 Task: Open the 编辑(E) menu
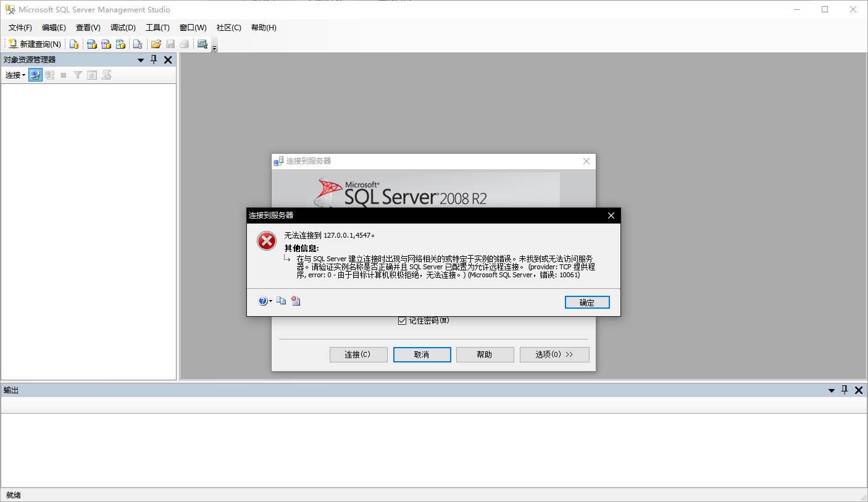pyautogui.click(x=54, y=27)
